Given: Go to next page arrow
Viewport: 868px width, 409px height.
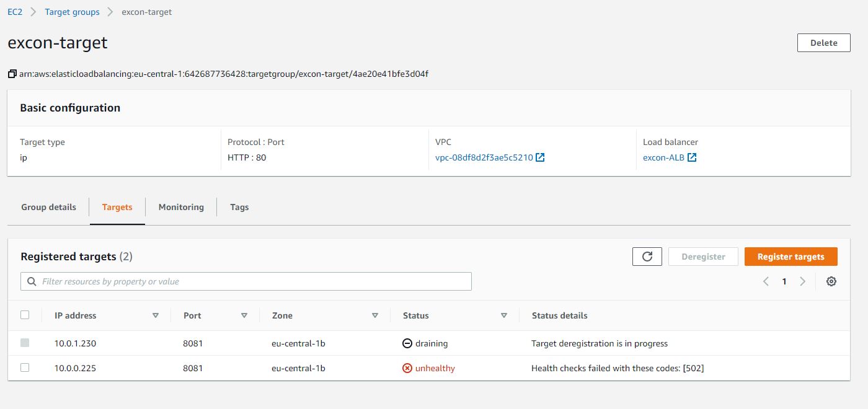Looking at the screenshot, I should coord(803,281).
